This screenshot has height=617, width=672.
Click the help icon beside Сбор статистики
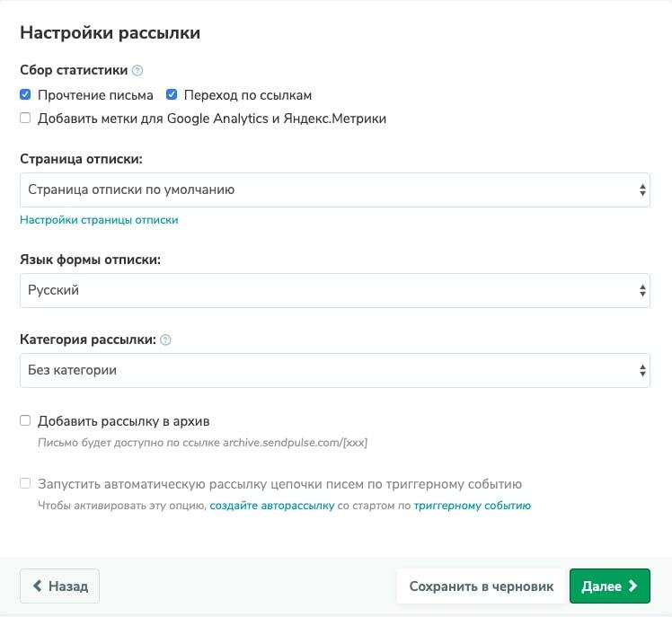coord(137,70)
